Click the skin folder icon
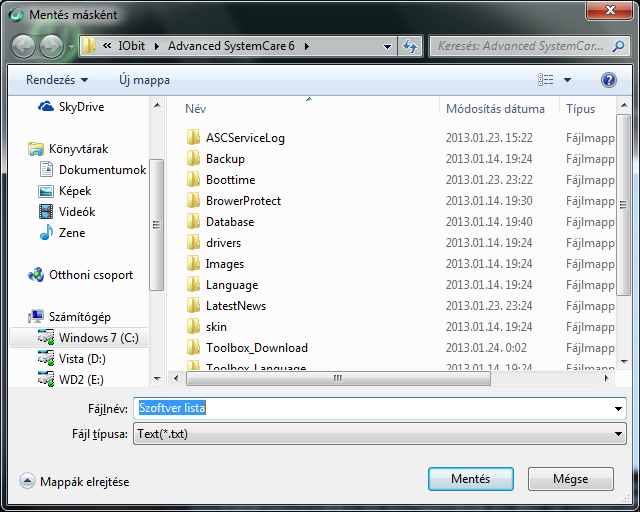 coord(193,327)
